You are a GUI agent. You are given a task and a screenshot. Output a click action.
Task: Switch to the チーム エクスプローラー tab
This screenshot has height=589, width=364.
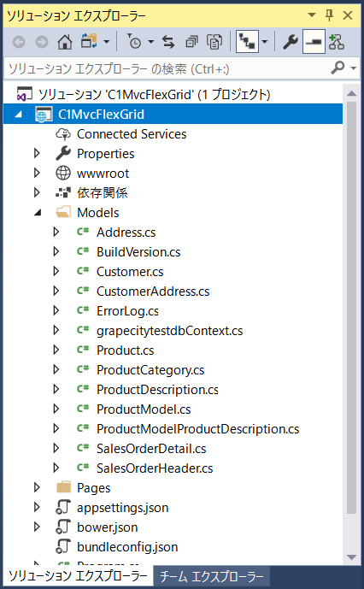point(212,576)
